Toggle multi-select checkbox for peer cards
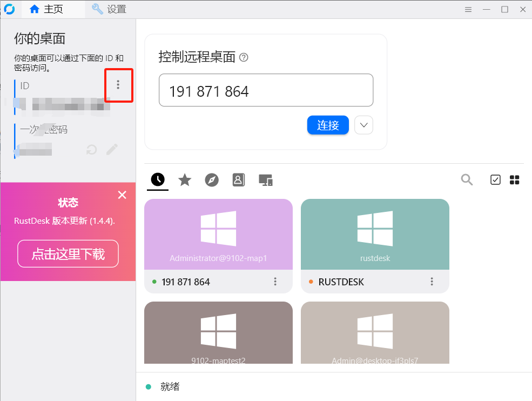Screen dimensions: 532x401 click(x=495, y=180)
